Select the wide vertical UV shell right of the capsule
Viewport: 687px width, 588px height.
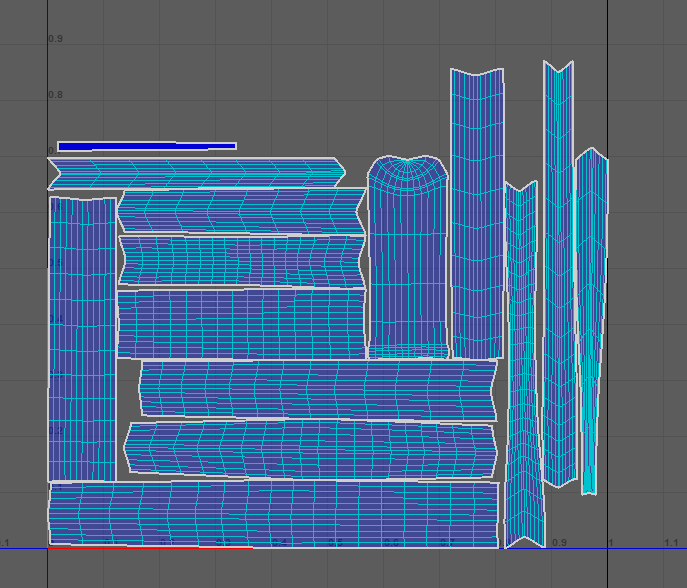coord(477,213)
